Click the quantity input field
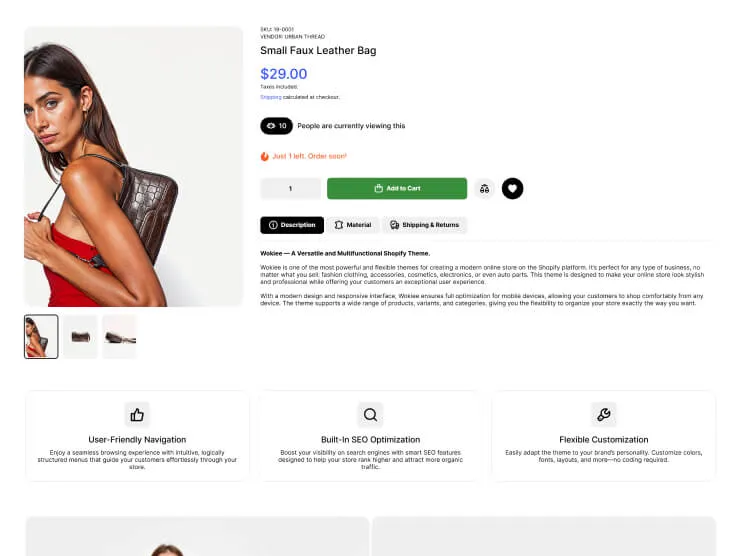 [x=290, y=188]
